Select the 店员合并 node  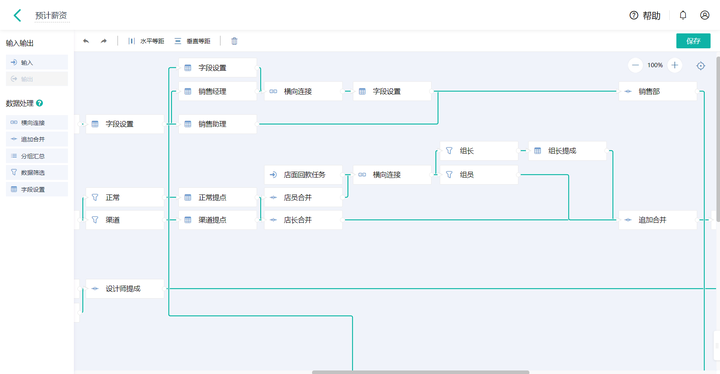tap(304, 198)
